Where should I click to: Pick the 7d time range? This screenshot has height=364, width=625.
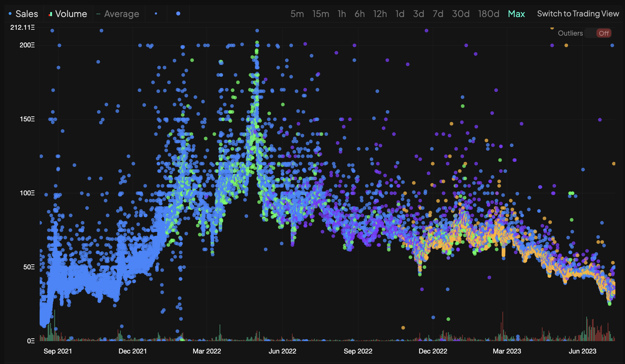[438, 14]
